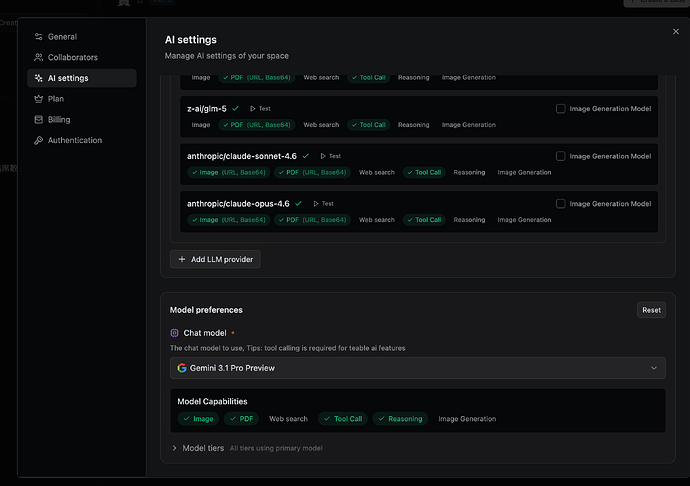The height and width of the screenshot is (486, 690).
Task: Click the Billing card icon
Action: point(38,120)
